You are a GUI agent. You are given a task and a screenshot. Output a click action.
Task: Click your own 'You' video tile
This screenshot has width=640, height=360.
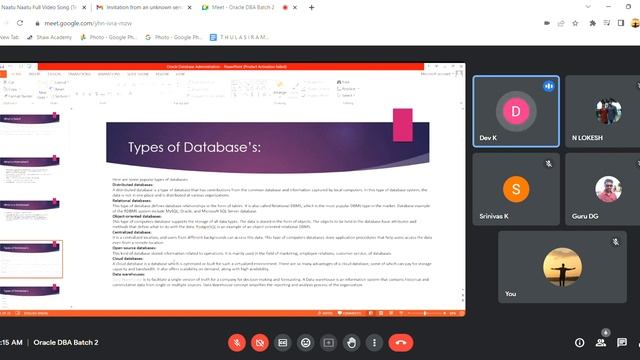click(562, 267)
